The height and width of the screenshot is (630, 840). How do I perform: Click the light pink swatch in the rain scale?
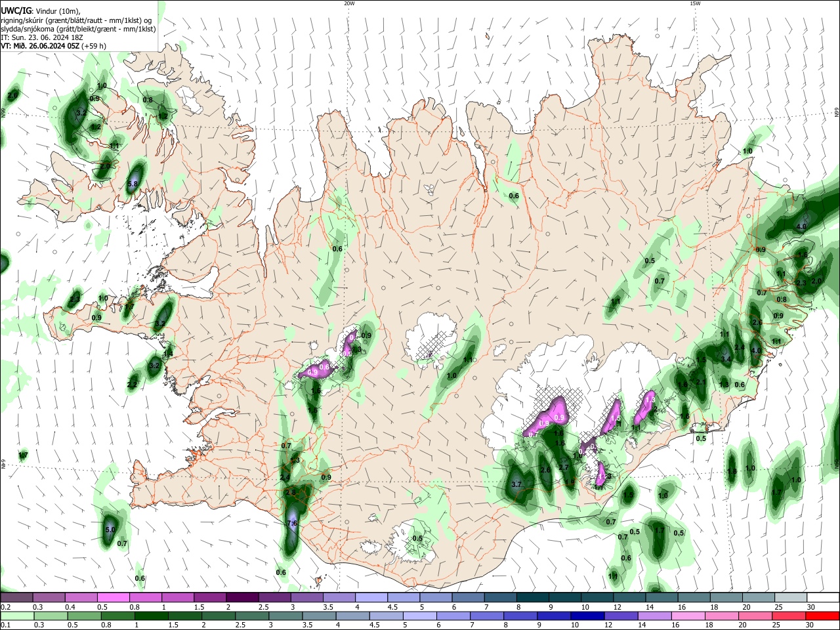point(688,616)
